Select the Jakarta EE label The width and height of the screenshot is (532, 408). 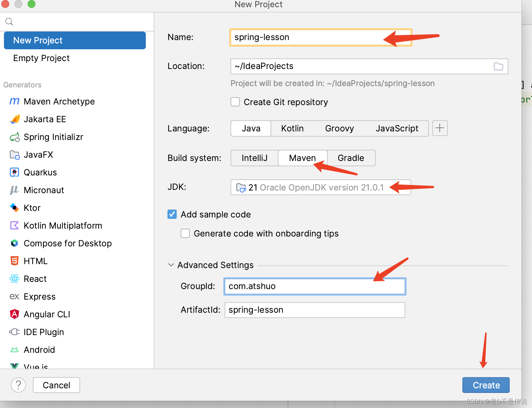pyautogui.click(x=45, y=119)
